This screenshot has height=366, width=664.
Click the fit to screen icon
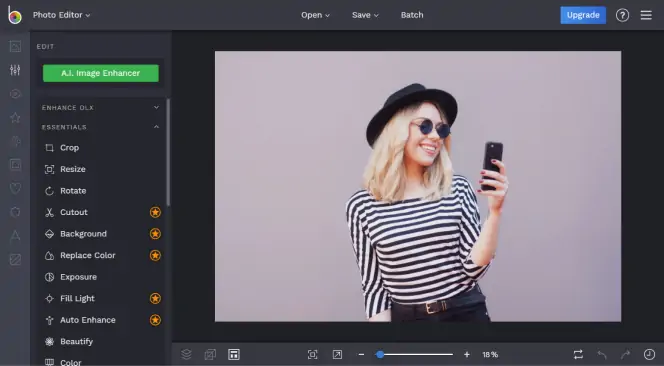point(313,355)
